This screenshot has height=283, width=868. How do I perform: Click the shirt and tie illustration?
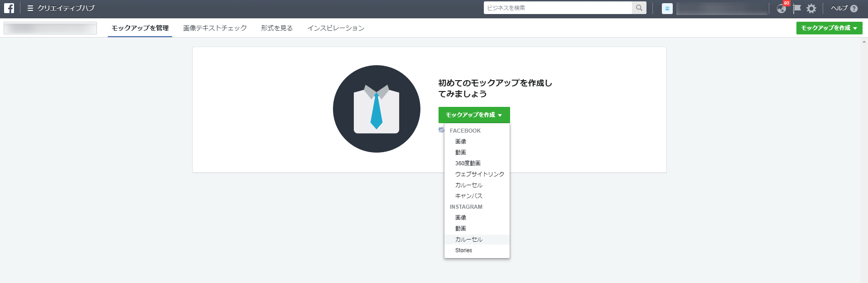[376, 109]
